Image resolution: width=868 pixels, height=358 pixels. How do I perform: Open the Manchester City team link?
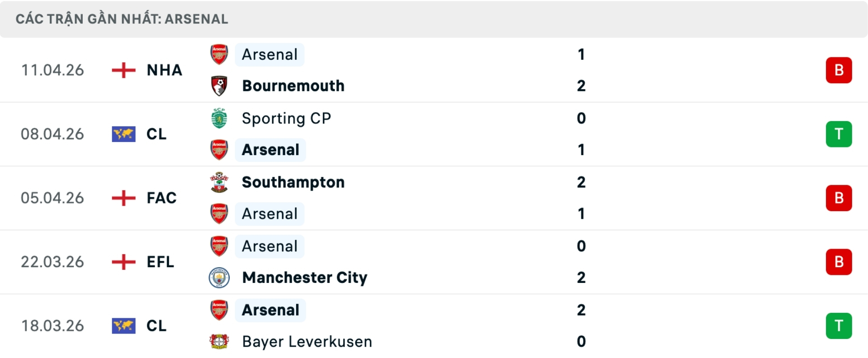pyautogui.click(x=305, y=278)
